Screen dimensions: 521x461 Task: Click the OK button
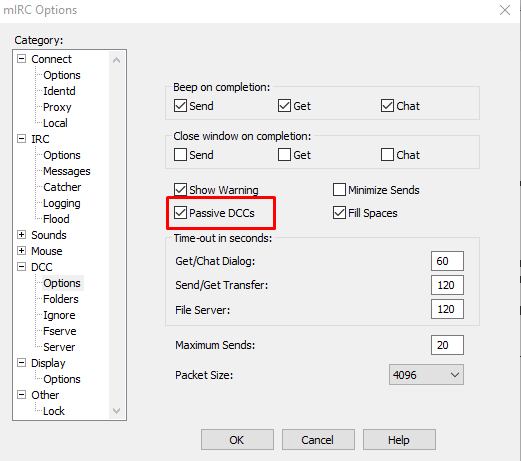click(237, 440)
